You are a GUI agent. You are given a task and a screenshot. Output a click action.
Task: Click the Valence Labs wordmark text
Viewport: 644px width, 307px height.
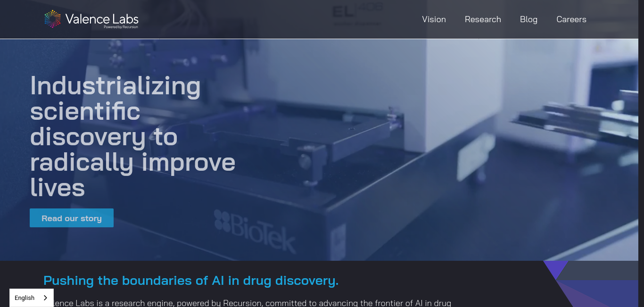(102, 19)
